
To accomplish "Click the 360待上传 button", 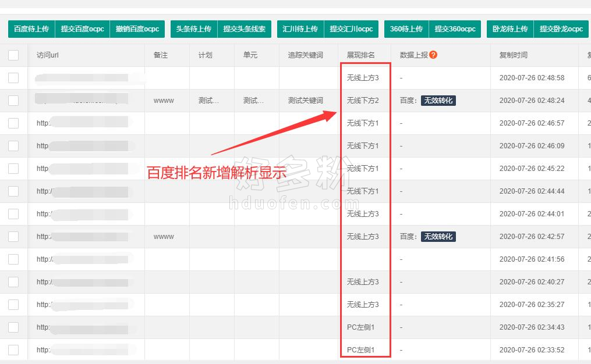I will (x=406, y=29).
